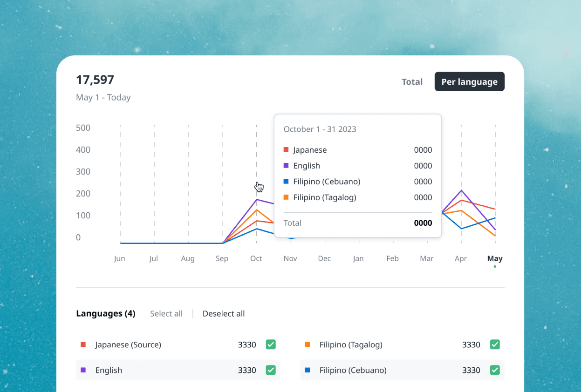Uncheck the Japanese (Source) checkbox
581x392 pixels.
[271, 345]
